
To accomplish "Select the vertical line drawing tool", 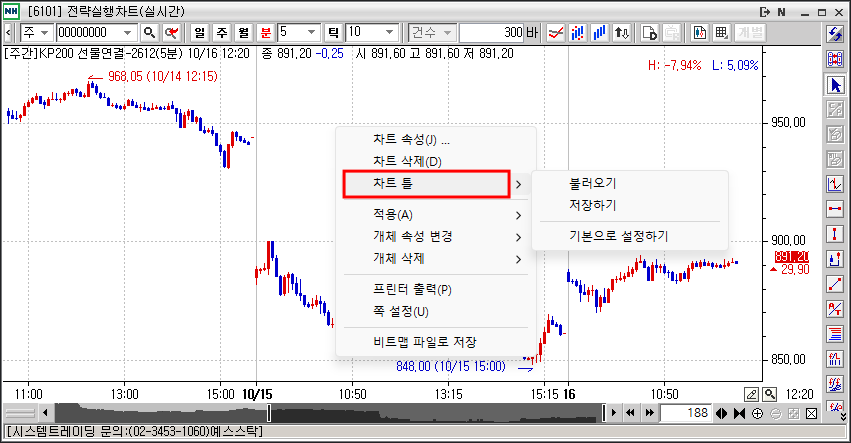I will click(835, 234).
